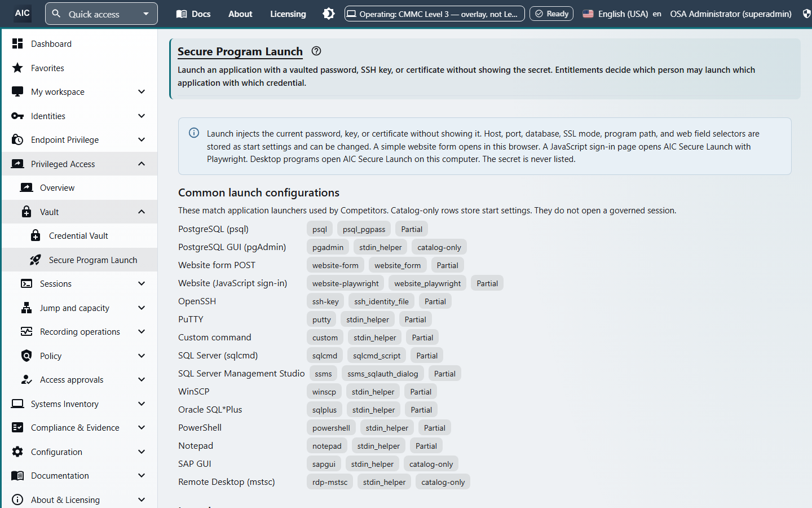The height and width of the screenshot is (508, 812).
Task: Click the Sessions terminal icon
Action: pyautogui.click(x=27, y=283)
